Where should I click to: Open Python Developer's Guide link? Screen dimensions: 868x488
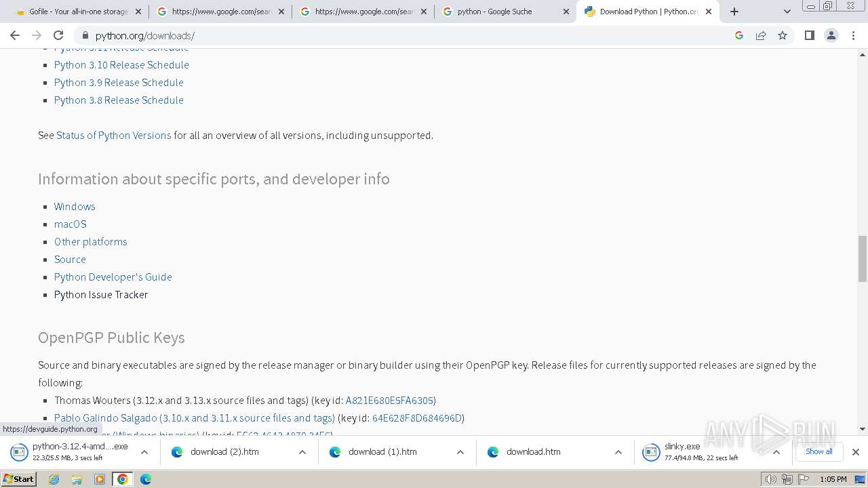coord(113,277)
